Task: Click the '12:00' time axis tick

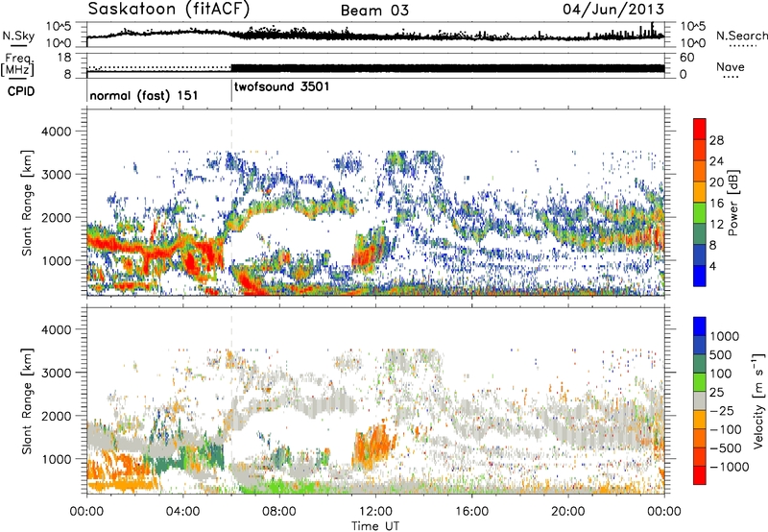Action: 375,512
